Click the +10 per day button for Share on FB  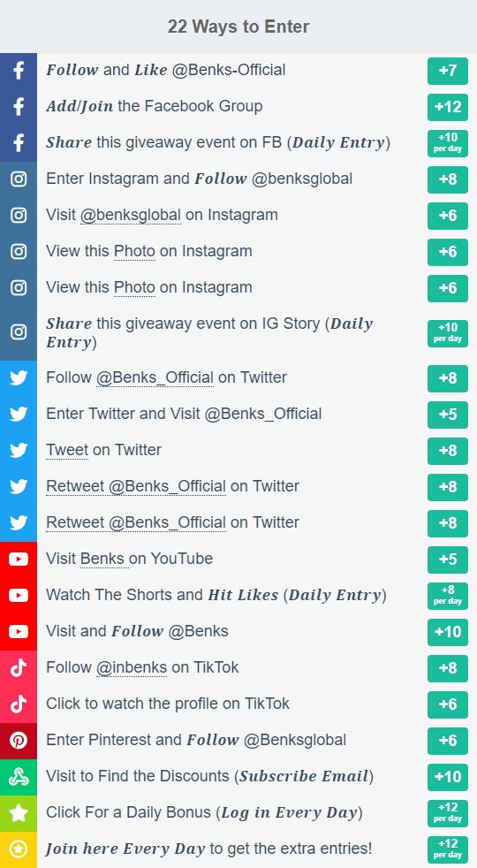click(448, 143)
